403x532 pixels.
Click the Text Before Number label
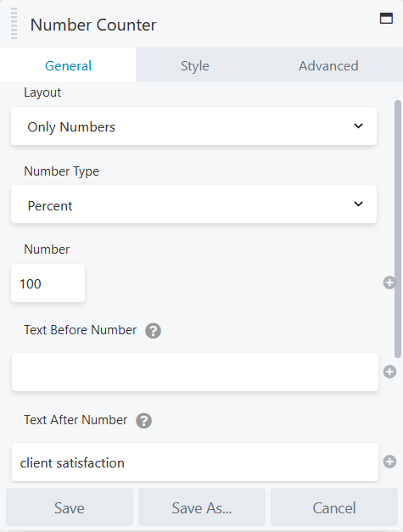tap(80, 330)
